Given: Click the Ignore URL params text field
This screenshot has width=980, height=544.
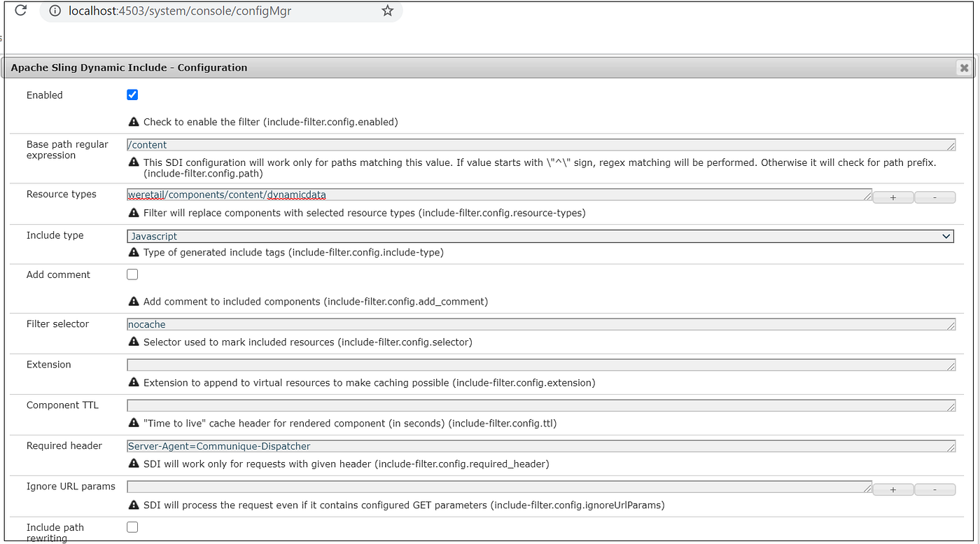Looking at the screenshot, I should click(499, 487).
